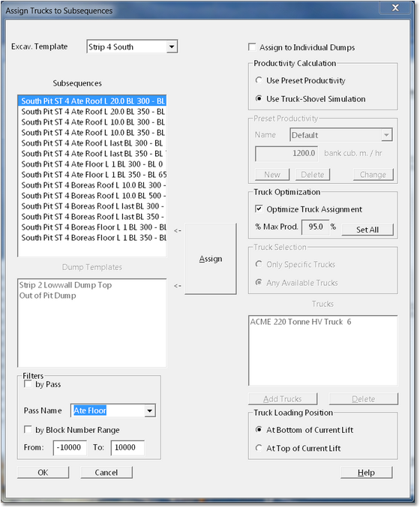Select Ate Roof L 20.0 BL 300 subsequence
Viewport: 420px width, 508px height.
(x=92, y=101)
